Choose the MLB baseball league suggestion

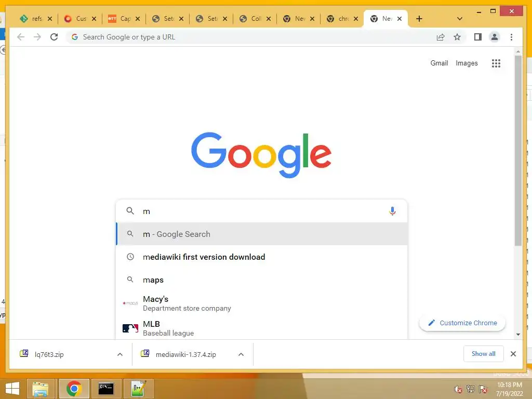(x=262, y=328)
